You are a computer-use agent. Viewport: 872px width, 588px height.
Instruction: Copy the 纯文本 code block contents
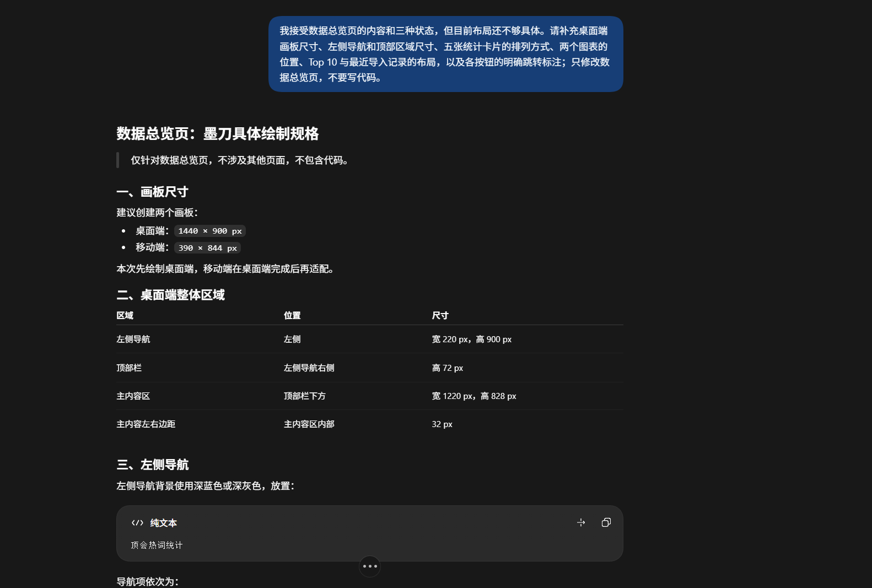click(606, 522)
